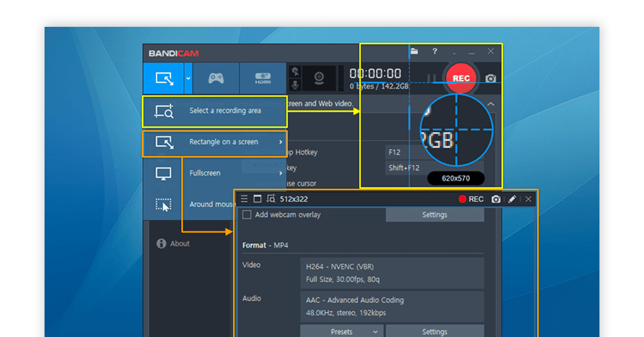The height and width of the screenshot is (337, 644).
Task: Open the help question mark icon
Action: 435,52
